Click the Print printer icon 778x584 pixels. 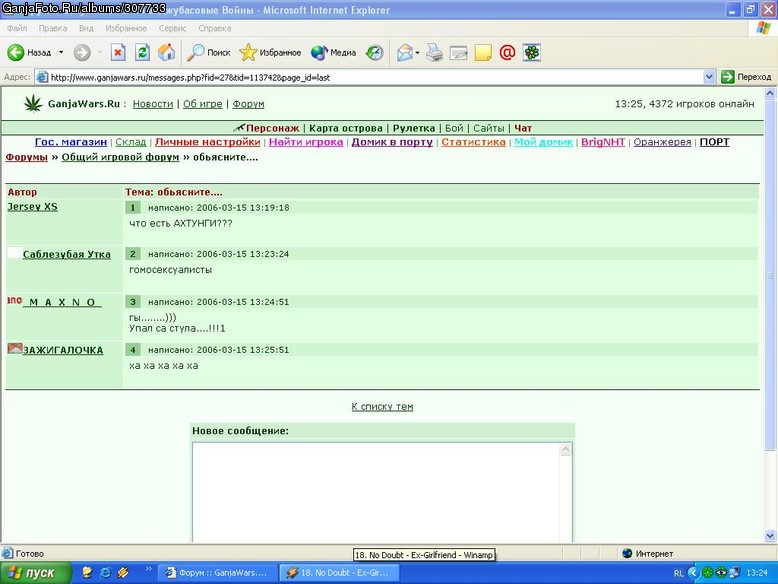434,52
